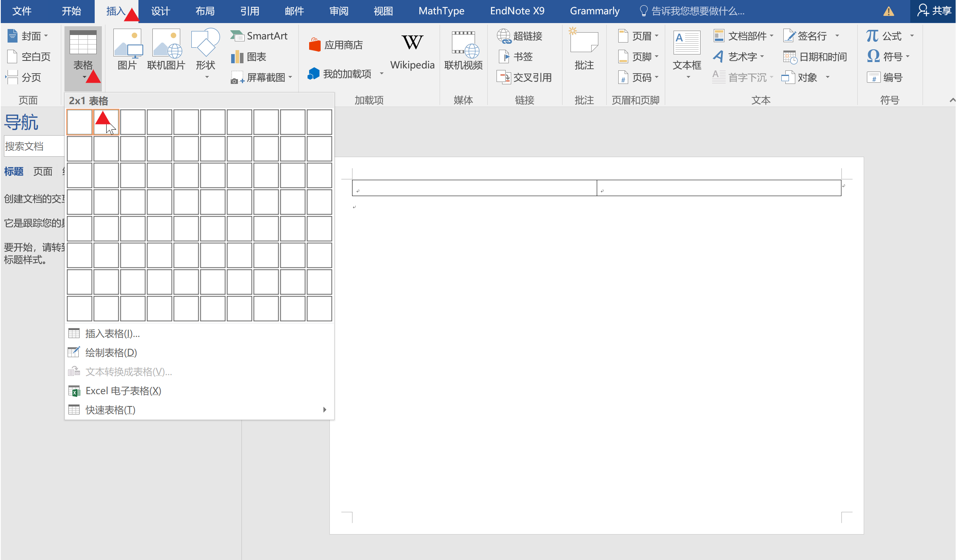The image size is (956, 560).
Task: Insert a hyperlink (超链接)
Action: (x=520, y=36)
